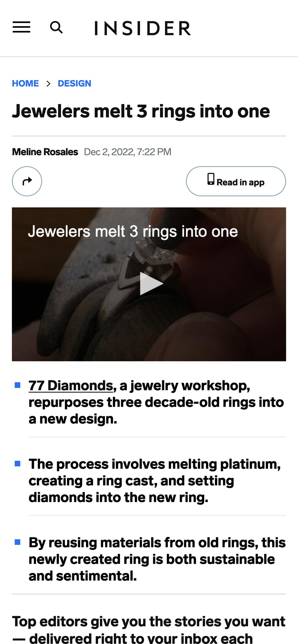Select the bullet about melting platinum
This screenshot has width=298, height=644.
[154, 481]
